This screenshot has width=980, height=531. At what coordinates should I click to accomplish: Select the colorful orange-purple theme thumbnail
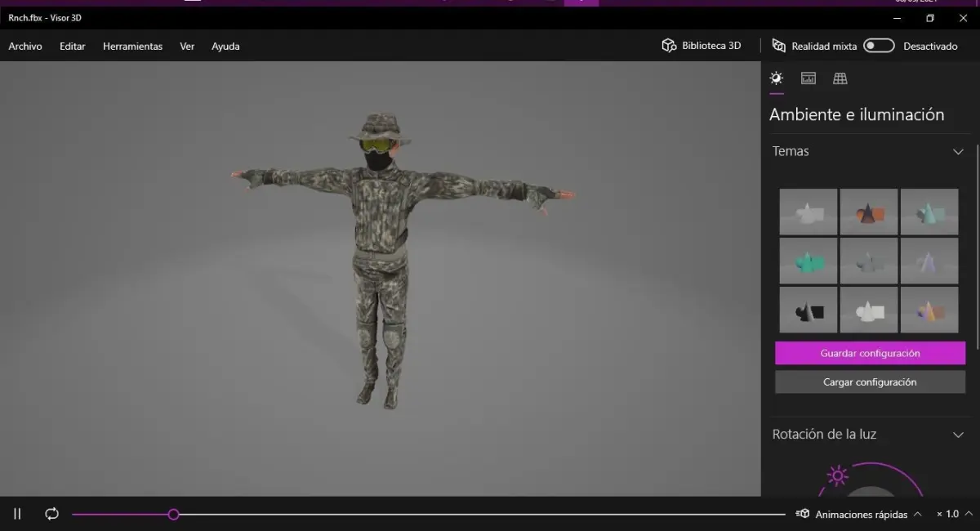pyautogui.click(x=929, y=310)
